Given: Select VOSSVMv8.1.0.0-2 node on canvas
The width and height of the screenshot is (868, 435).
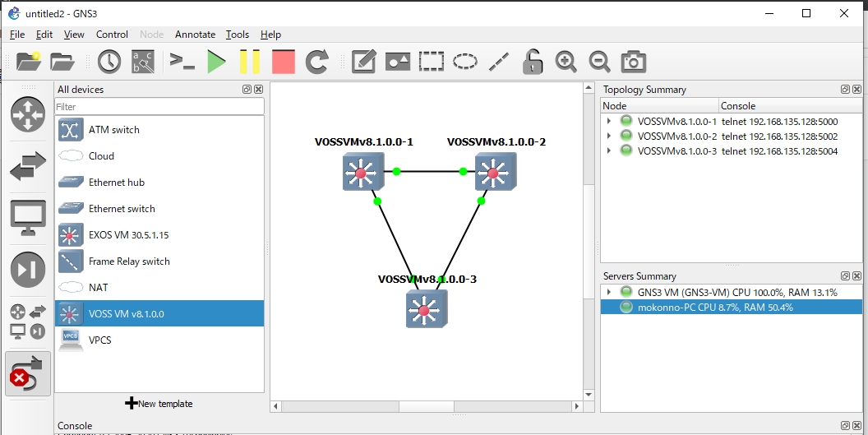Looking at the screenshot, I should 496,173.
